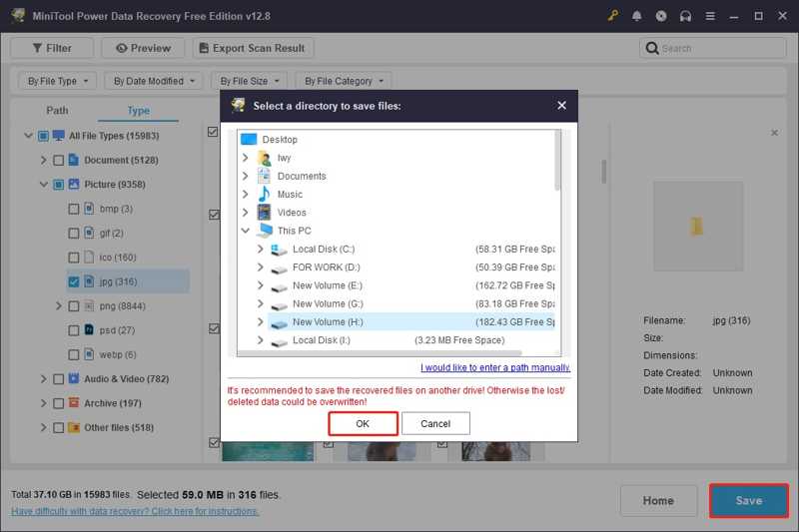Click the All File Types monitor icon
799x532 pixels.
tap(59, 136)
